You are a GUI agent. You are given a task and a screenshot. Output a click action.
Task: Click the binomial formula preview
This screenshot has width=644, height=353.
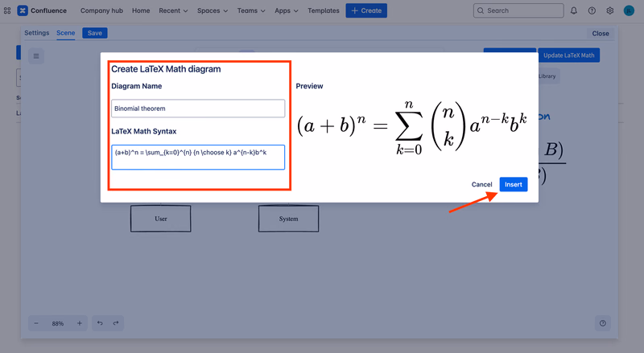[x=411, y=127]
